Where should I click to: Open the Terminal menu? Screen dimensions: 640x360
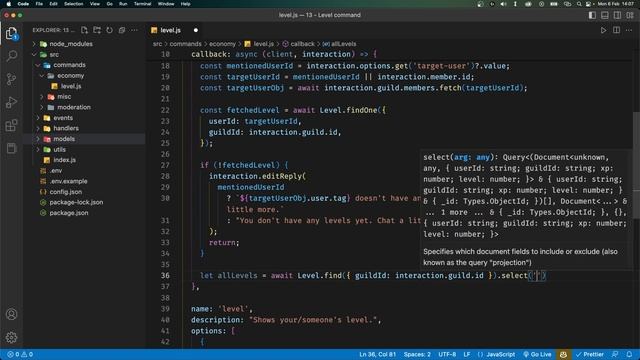tap(142, 4)
